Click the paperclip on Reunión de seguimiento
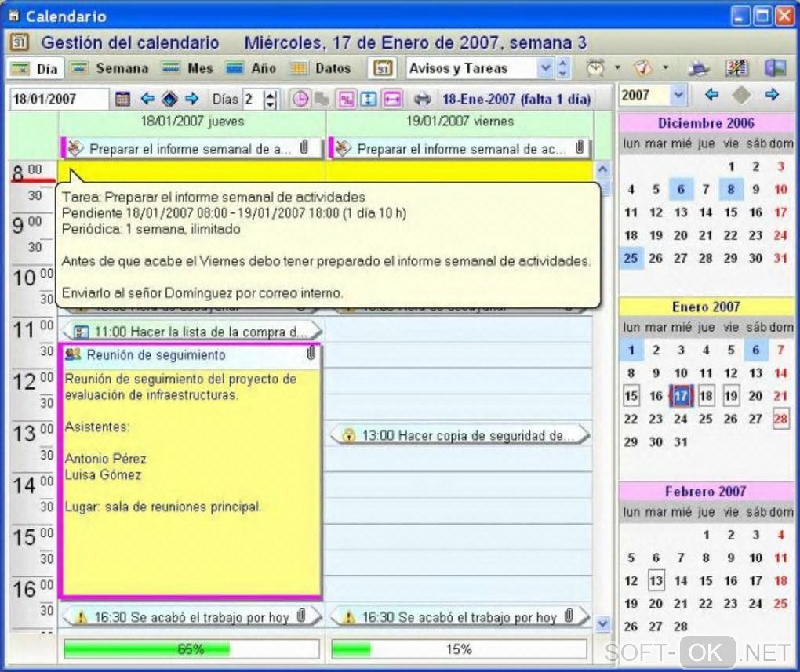Screen dimensions: 800x672 coord(311,353)
